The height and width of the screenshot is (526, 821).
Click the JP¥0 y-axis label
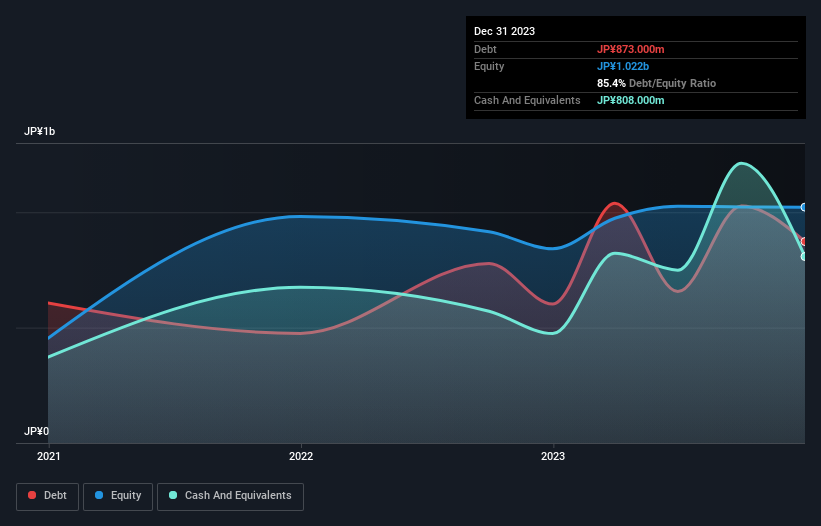pyautogui.click(x=37, y=431)
